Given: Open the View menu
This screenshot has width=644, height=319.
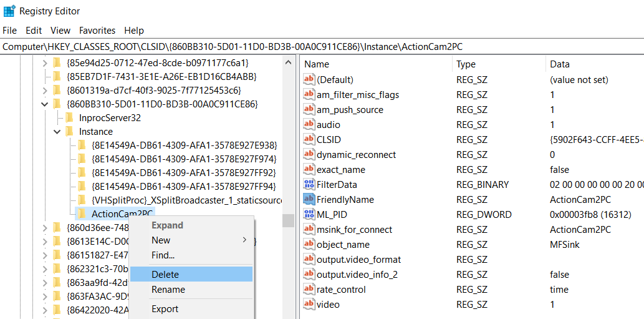Looking at the screenshot, I should pos(60,31).
